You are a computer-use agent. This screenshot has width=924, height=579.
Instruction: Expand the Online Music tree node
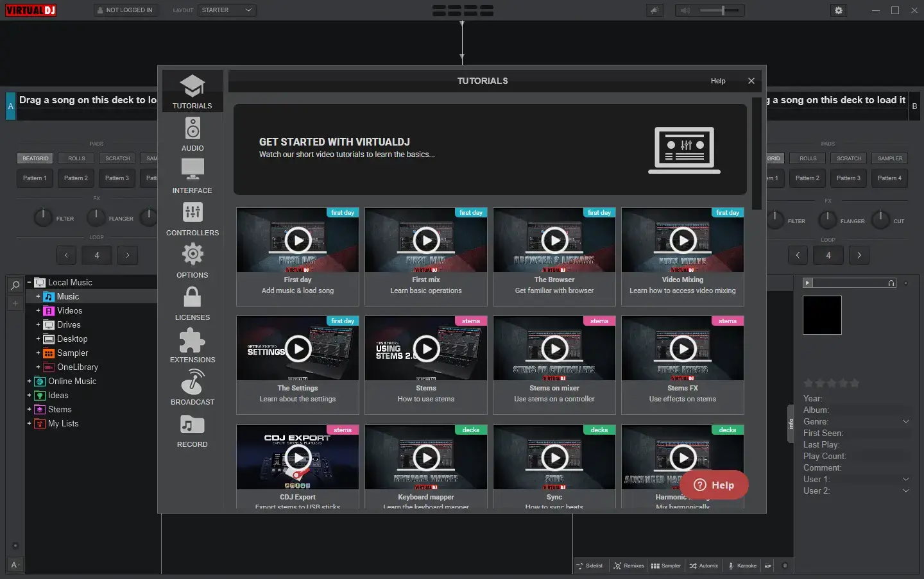[29, 381]
